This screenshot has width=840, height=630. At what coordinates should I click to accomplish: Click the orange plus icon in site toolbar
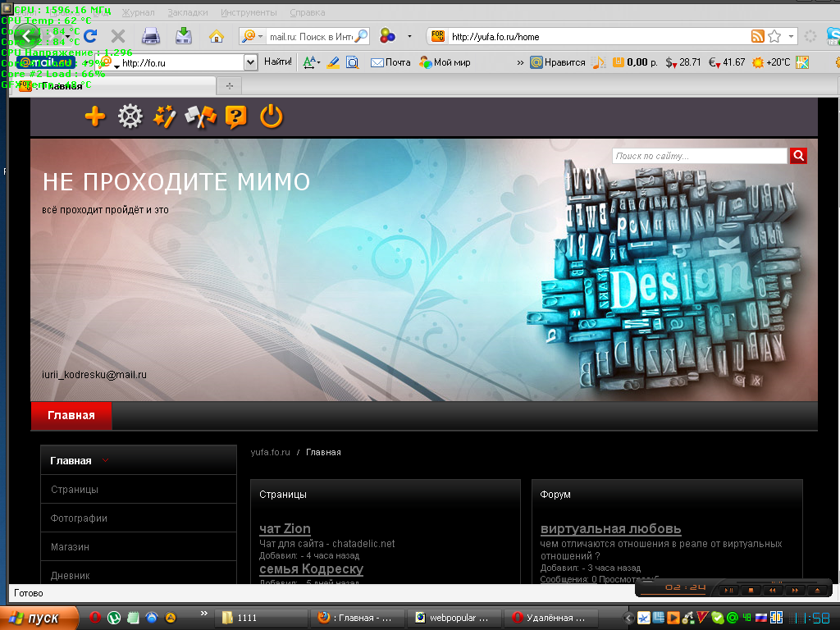95,116
